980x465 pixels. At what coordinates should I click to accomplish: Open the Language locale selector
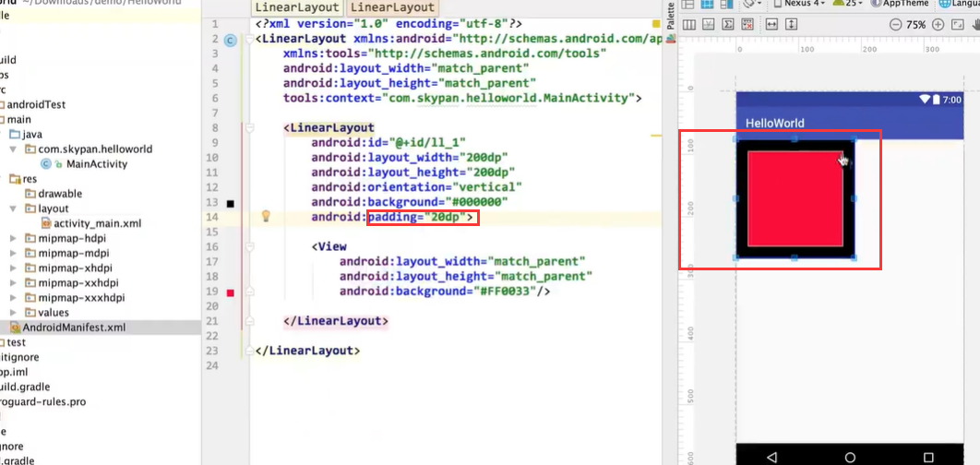(959, 4)
